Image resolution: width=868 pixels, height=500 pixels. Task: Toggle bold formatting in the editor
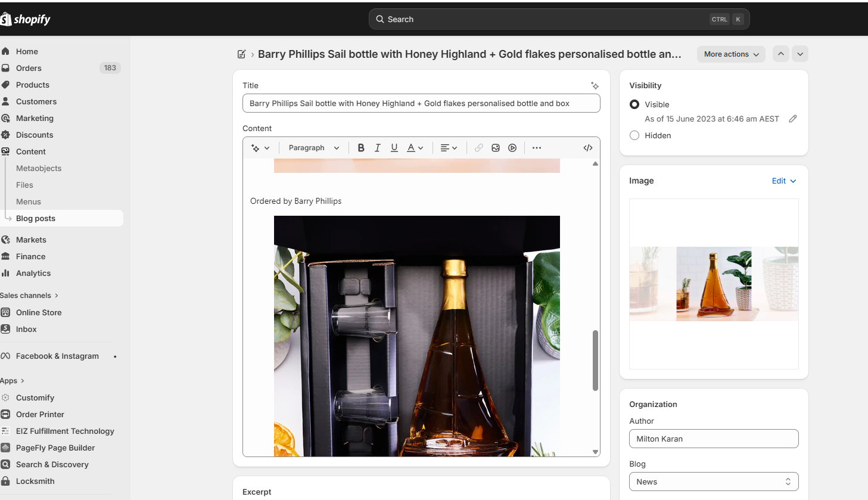[361, 148]
